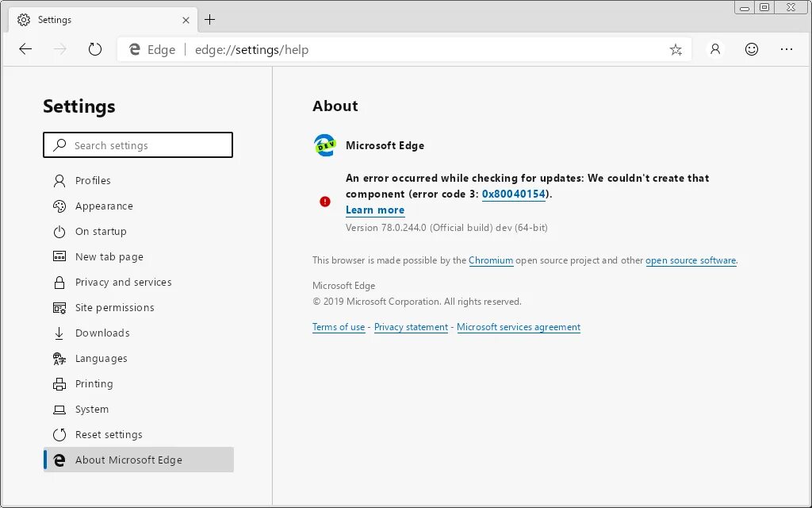Click the Downloads arrow icon
The height and width of the screenshot is (508, 812).
click(59, 333)
